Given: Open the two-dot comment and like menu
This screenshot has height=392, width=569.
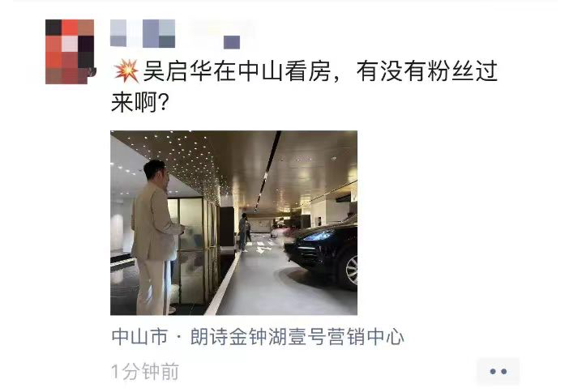Looking at the screenshot, I should (x=498, y=371).
